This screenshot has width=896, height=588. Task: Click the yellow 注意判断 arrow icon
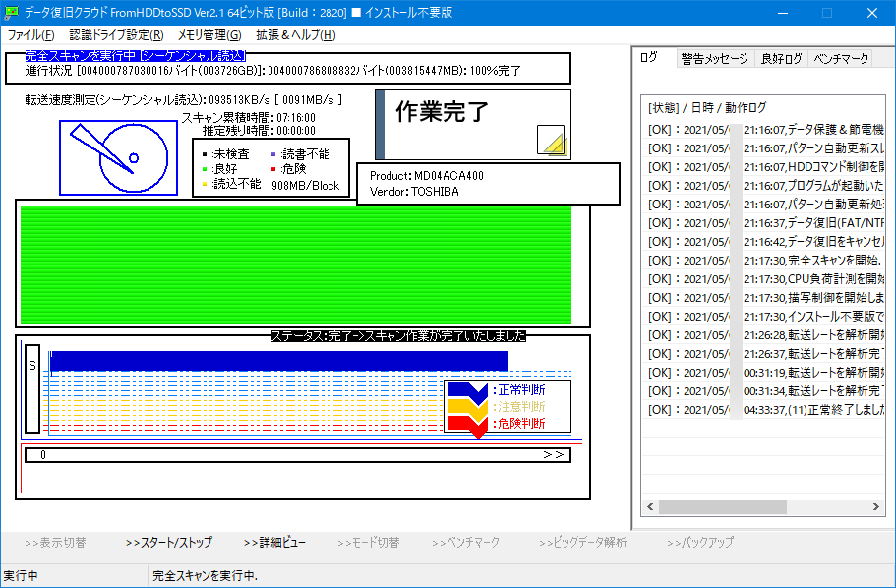[468, 408]
